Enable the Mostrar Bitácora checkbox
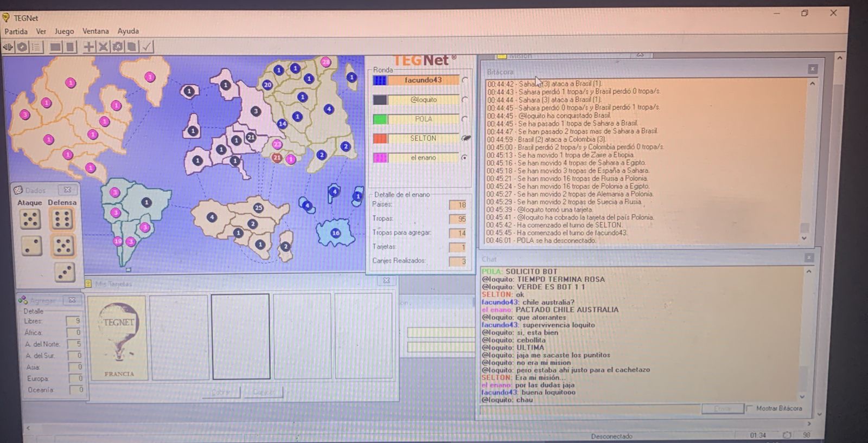This screenshot has height=443, width=868. click(750, 408)
